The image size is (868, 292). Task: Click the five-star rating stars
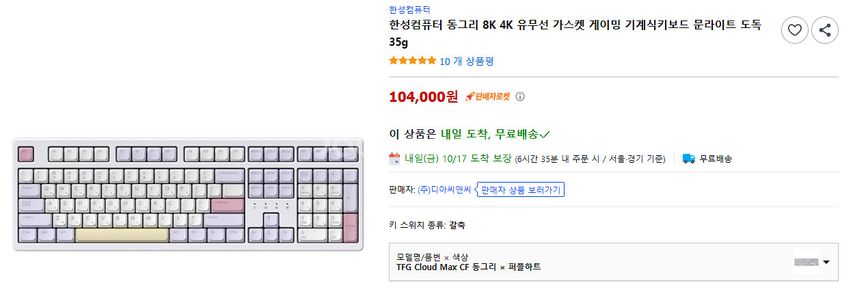click(x=412, y=61)
